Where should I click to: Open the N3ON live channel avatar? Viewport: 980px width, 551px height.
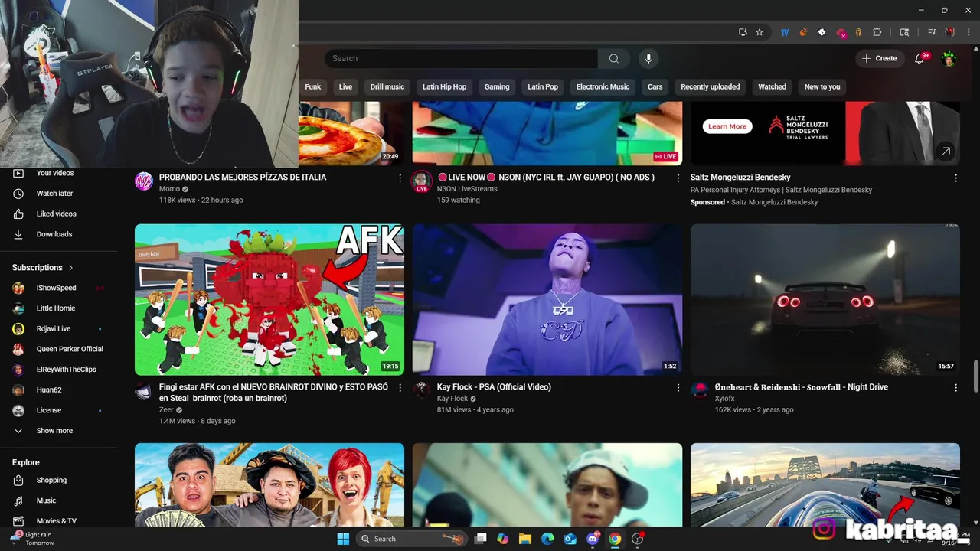coord(422,181)
